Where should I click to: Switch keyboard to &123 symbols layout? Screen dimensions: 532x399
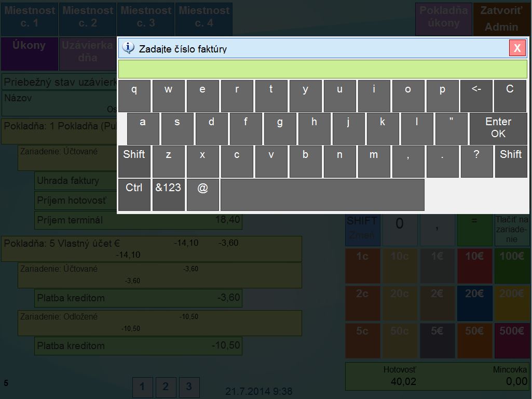[x=168, y=194]
